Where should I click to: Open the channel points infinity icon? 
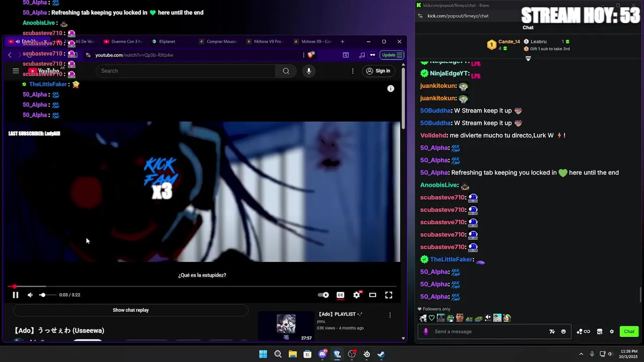pyautogui.click(x=584, y=331)
